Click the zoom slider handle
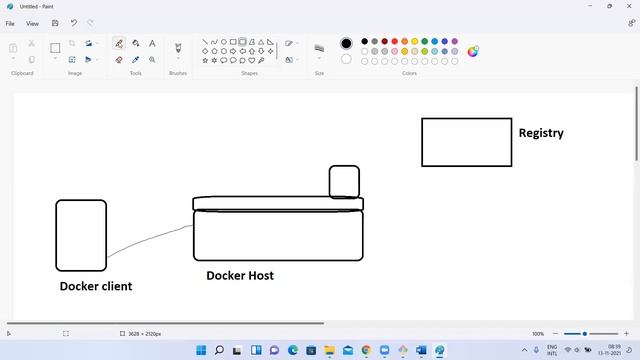 point(584,334)
